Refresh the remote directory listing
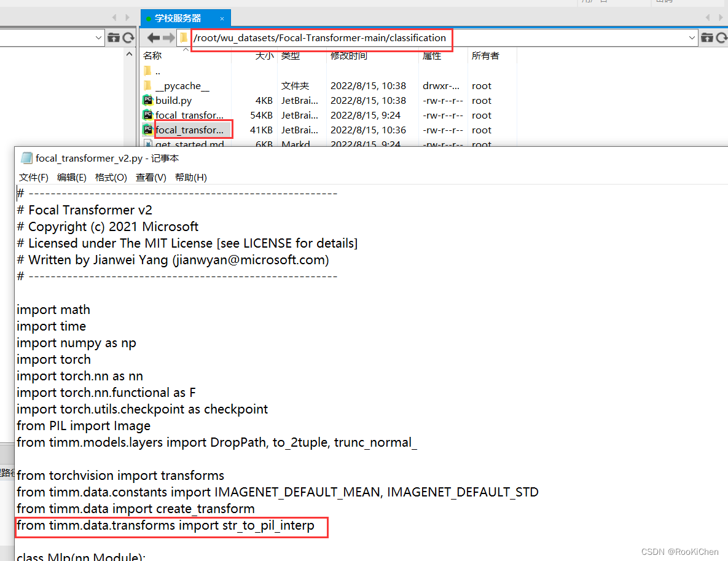The width and height of the screenshot is (728, 561). pos(722,37)
